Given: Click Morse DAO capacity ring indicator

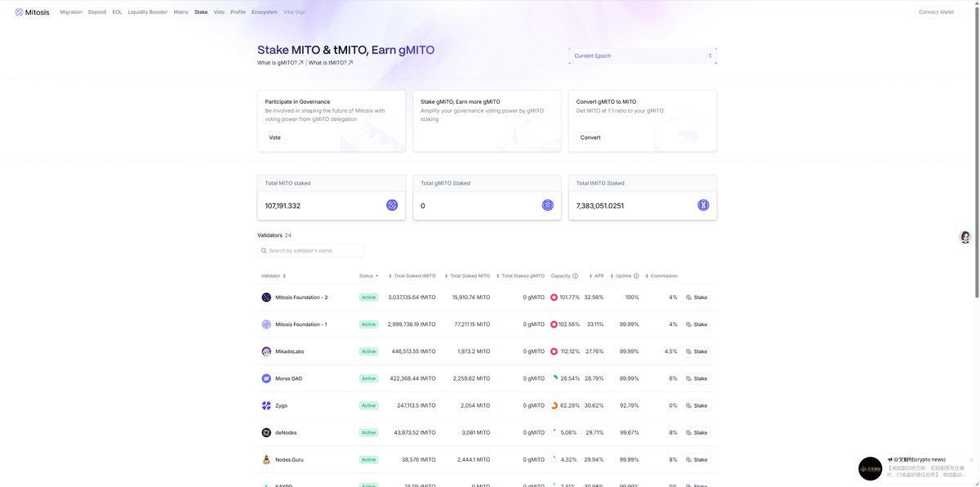Looking at the screenshot, I should (x=554, y=378).
